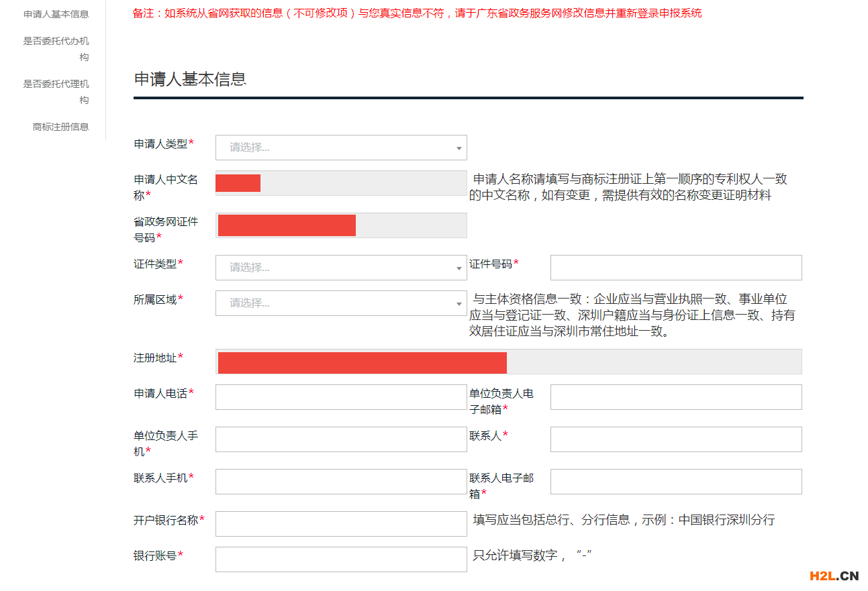Click the disabled 申请人中文名称 field
The image size is (868, 591).
pyautogui.click(x=341, y=183)
